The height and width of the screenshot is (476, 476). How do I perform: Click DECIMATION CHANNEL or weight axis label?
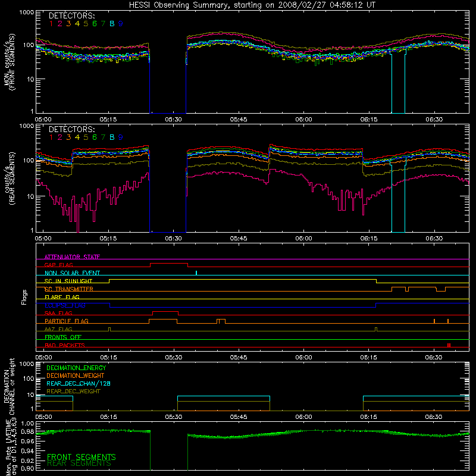coord(9,386)
